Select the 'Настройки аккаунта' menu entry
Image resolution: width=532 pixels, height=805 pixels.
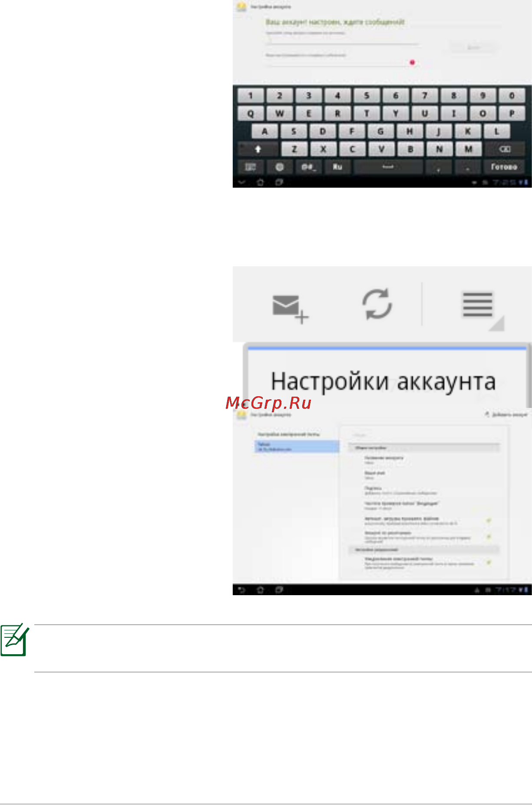point(383,381)
